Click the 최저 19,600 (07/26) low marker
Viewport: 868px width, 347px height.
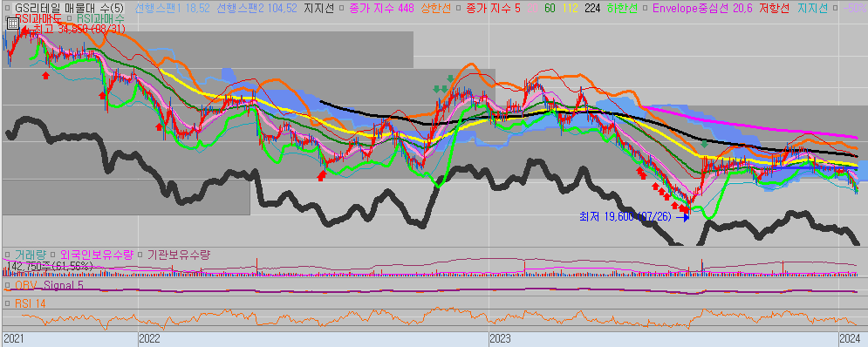pos(625,217)
